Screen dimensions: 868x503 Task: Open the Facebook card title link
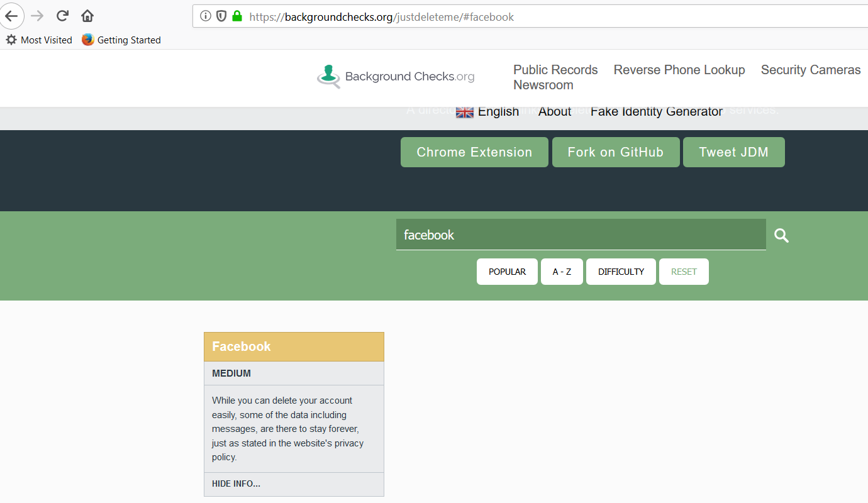[242, 346]
